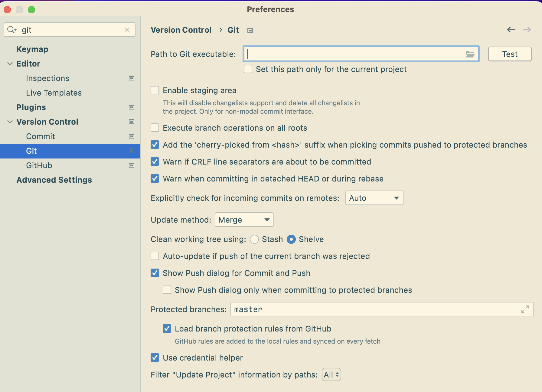Image resolution: width=542 pixels, height=392 pixels.
Task: Select GitHub in the settings sidebar
Action: [39, 165]
